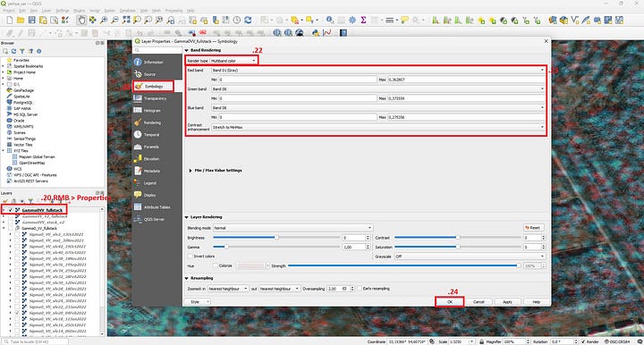Image resolution: width=644 pixels, height=345 pixels.
Task: Open the Green band dropdown
Action: point(377,89)
